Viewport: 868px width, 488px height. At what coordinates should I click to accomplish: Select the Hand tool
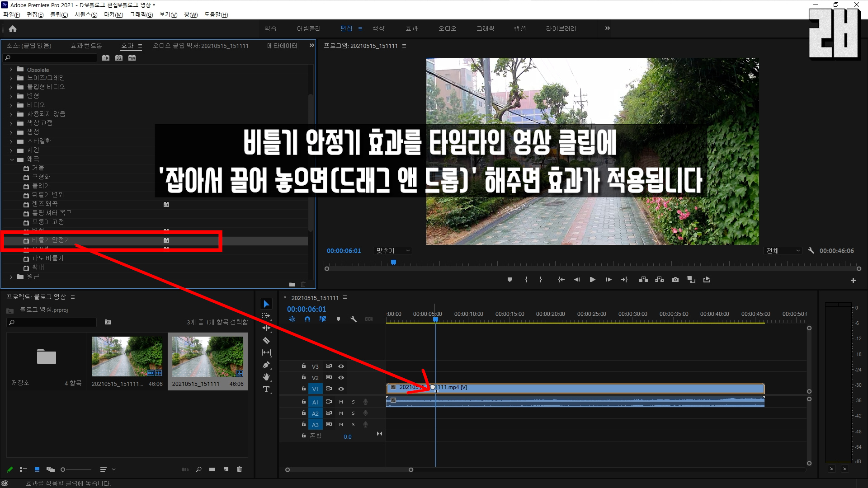[266, 377]
